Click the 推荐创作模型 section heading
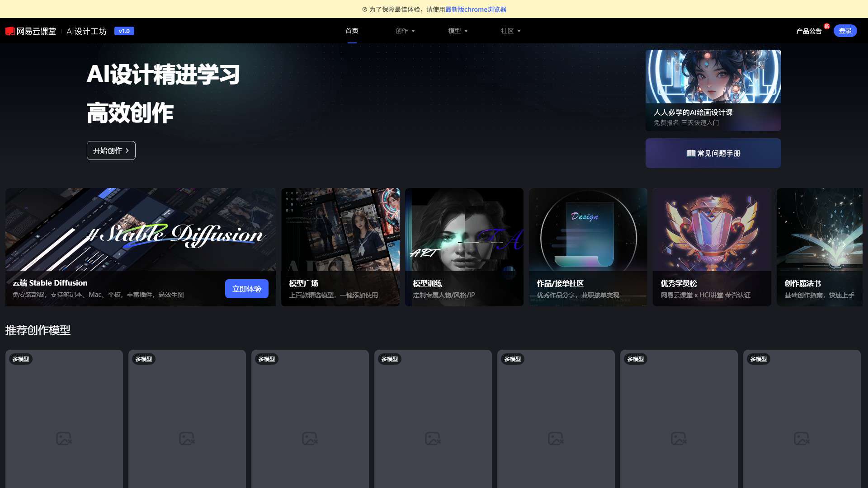This screenshot has width=868, height=488. coord(38,330)
